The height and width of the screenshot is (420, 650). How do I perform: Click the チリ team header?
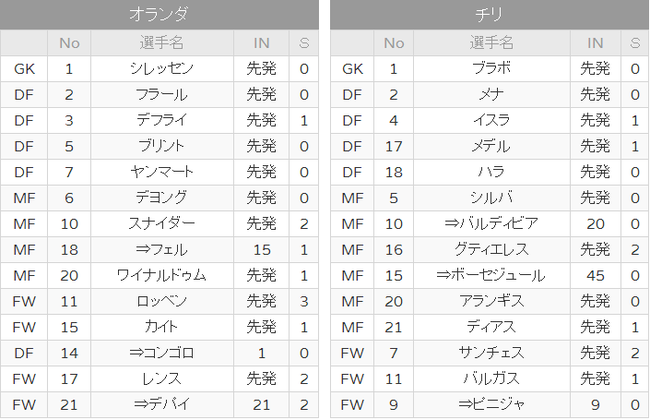pyautogui.click(x=490, y=14)
